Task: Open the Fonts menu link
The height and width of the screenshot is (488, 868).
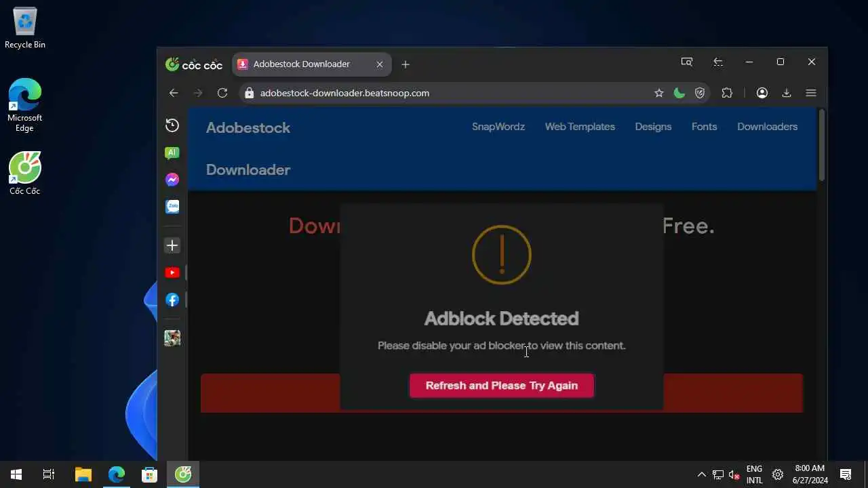Action: tap(704, 127)
